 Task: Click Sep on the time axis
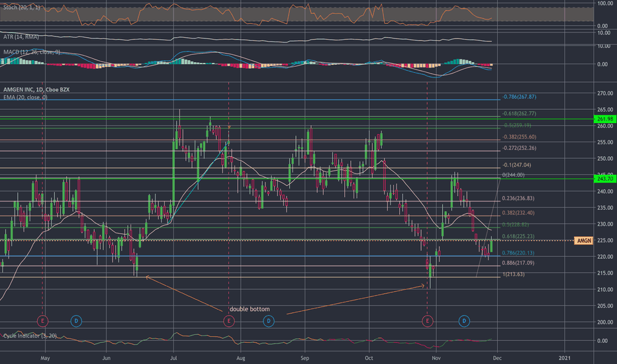[x=305, y=358]
